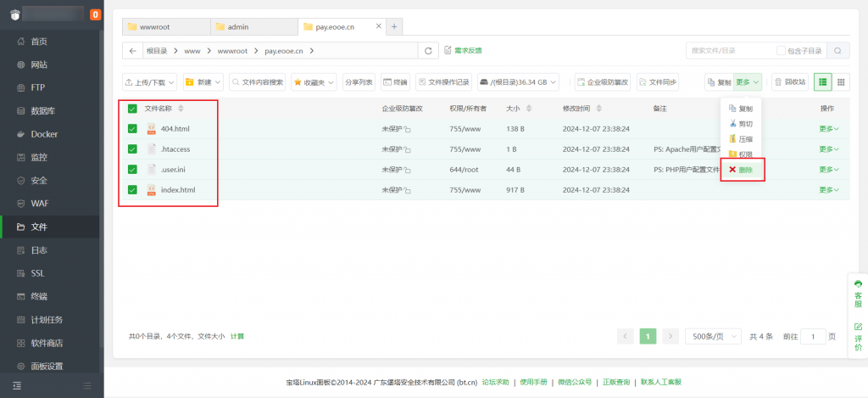The height and width of the screenshot is (398, 868).
Task: Switch to grid view icon
Action: click(x=841, y=82)
